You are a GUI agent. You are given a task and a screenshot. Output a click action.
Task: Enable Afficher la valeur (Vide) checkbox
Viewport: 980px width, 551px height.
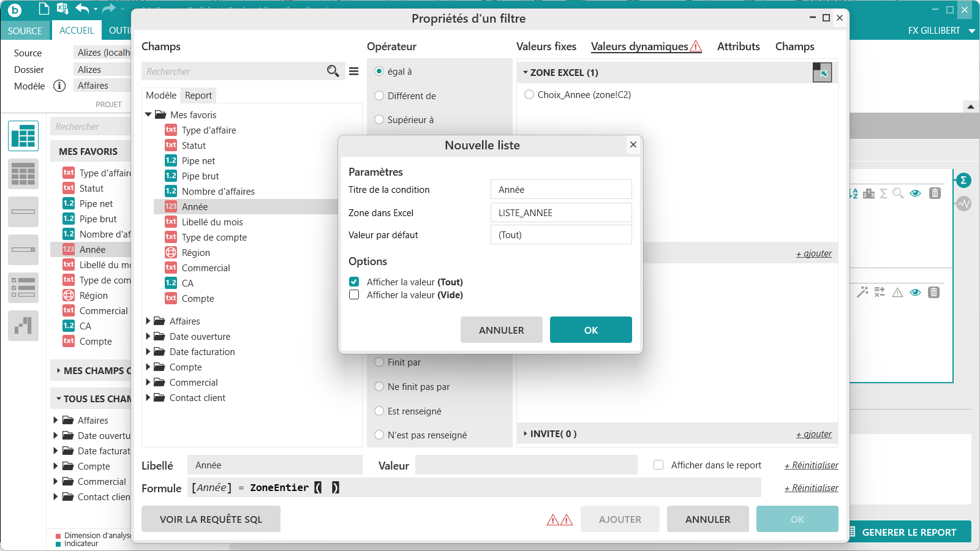point(354,294)
